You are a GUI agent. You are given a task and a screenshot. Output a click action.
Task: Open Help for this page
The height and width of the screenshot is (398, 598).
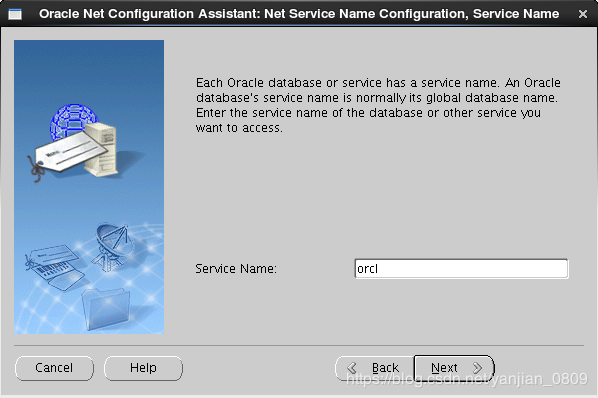[143, 368]
